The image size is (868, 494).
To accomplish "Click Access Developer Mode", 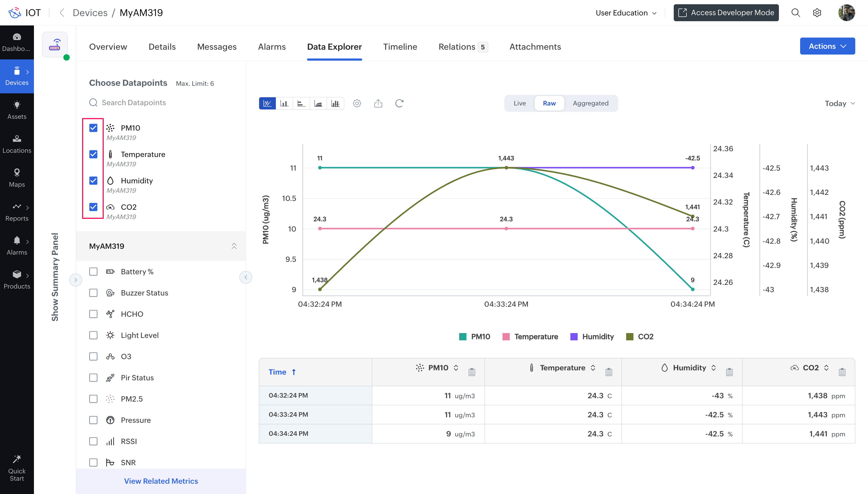I will (726, 12).
